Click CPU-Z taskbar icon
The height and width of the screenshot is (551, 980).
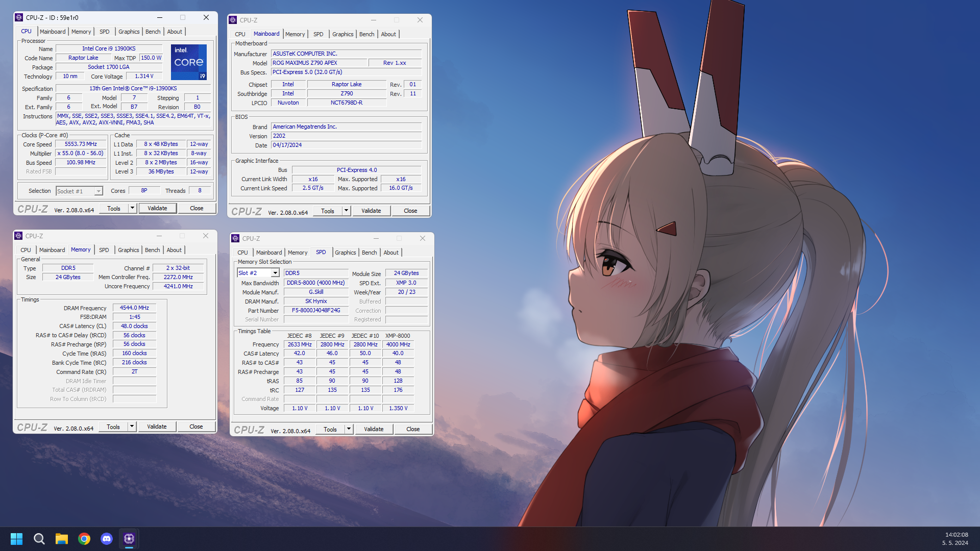coord(129,539)
